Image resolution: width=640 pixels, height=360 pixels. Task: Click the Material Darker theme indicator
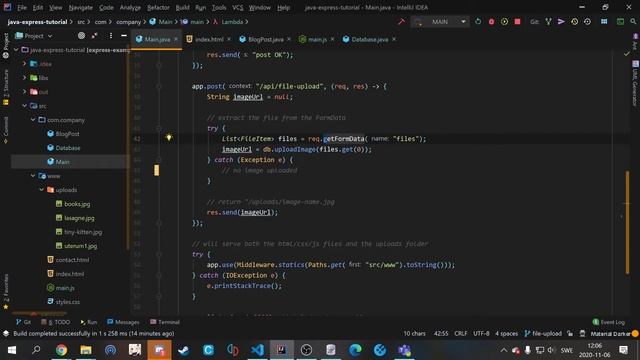(610, 333)
